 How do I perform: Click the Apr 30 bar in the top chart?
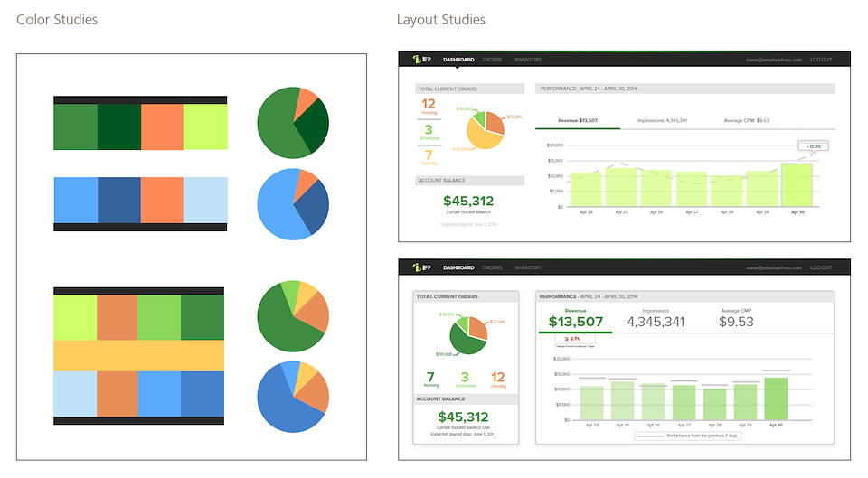pos(796,184)
